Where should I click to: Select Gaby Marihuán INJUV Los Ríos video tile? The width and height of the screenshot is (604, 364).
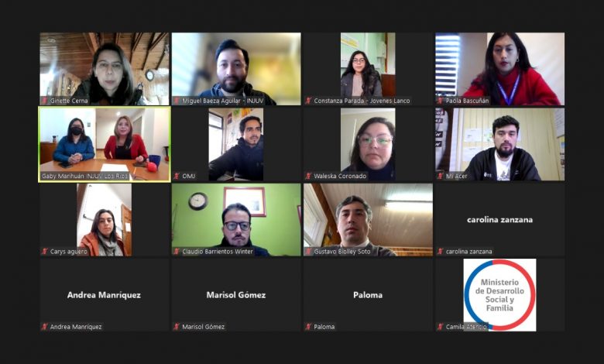tap(105, 145)
